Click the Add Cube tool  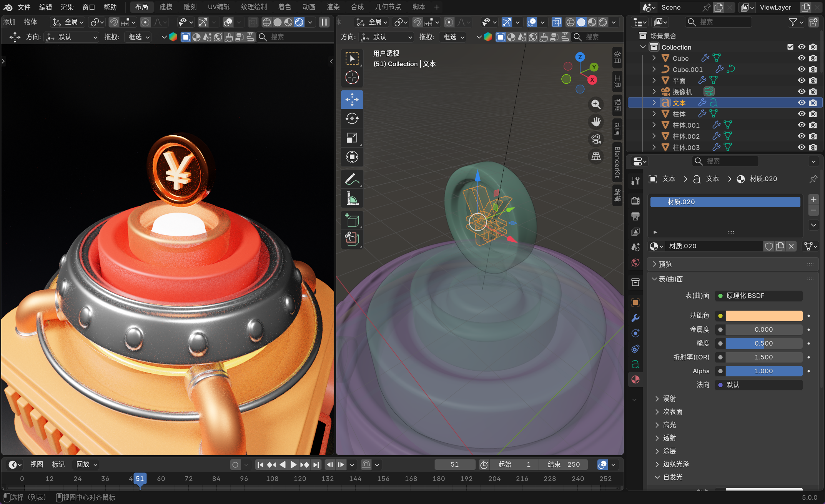pyautogui.click(x=352, y=221)
